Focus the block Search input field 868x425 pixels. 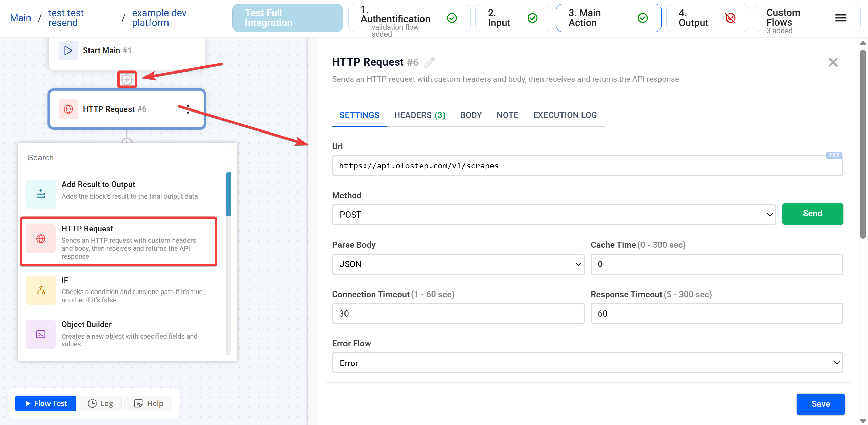127,158
